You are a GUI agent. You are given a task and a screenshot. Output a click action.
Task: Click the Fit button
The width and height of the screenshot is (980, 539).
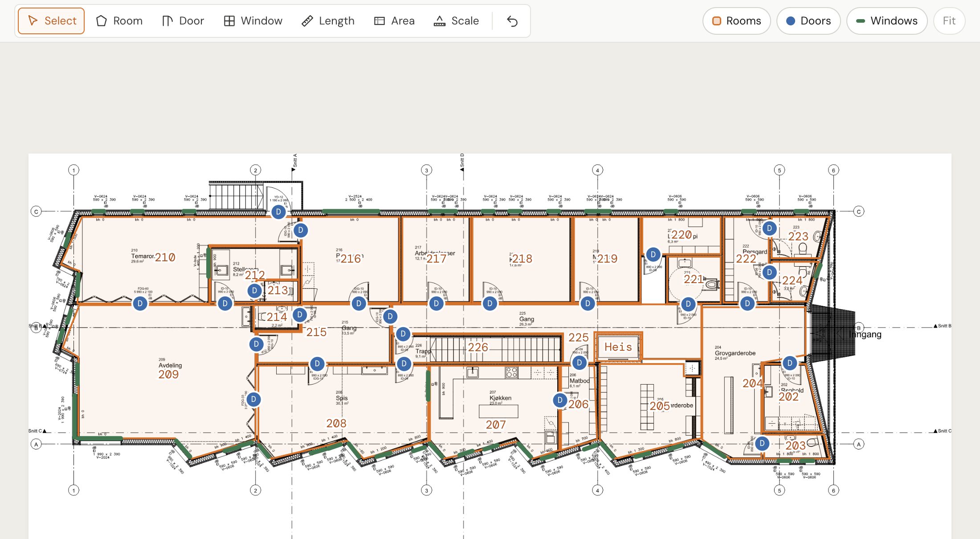pyautogui.click(x=949, y=21)
